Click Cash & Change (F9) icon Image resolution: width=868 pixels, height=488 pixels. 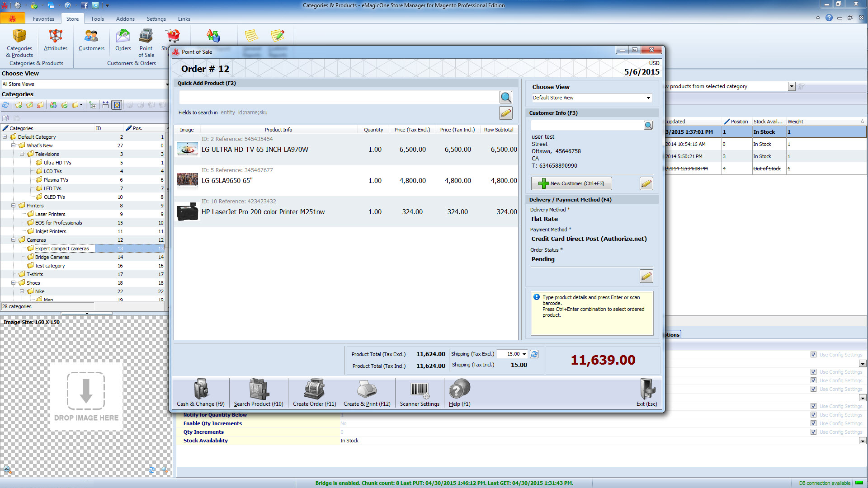pos(201,392)
